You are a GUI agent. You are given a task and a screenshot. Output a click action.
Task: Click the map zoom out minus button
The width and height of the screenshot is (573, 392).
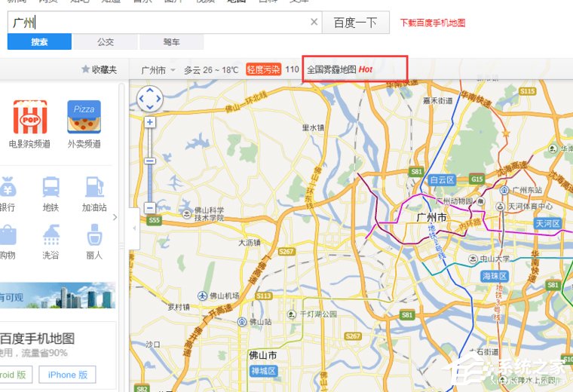pos(149,207)
